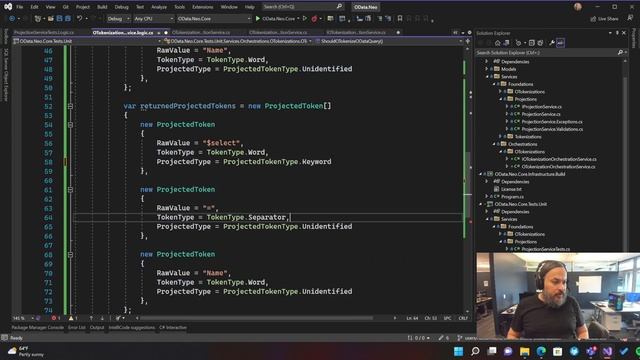The width and height of the screenshot is (640, 360).
Task: Open the OData.Neo.Core.Tests.Unit project scope dropdown
Action: [87, 41]
